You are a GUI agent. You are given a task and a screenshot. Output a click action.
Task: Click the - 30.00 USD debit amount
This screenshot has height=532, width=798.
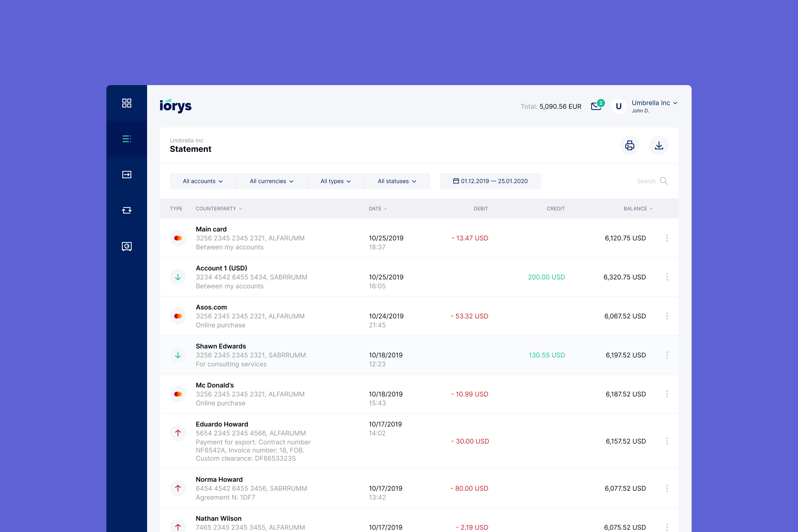470,441
